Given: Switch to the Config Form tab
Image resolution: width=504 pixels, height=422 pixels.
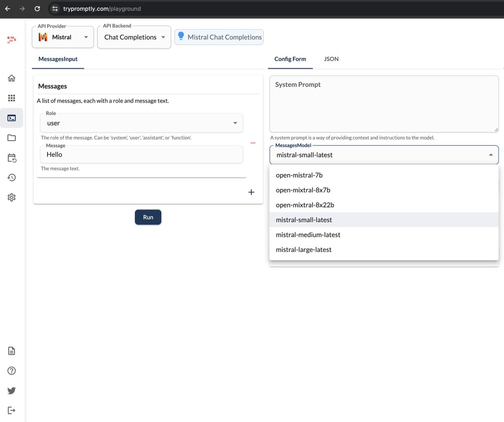Looking at the screenshot, I should 290,59.
